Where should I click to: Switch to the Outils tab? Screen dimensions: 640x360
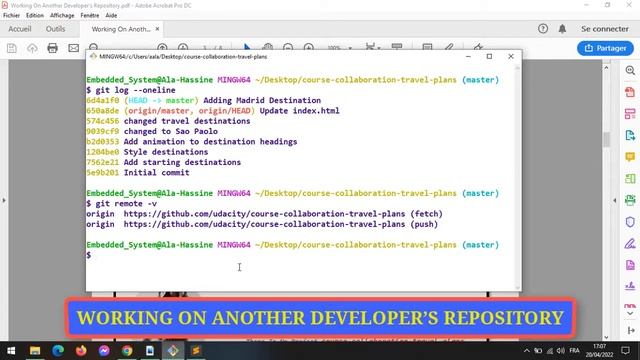[x=56, y=29]
